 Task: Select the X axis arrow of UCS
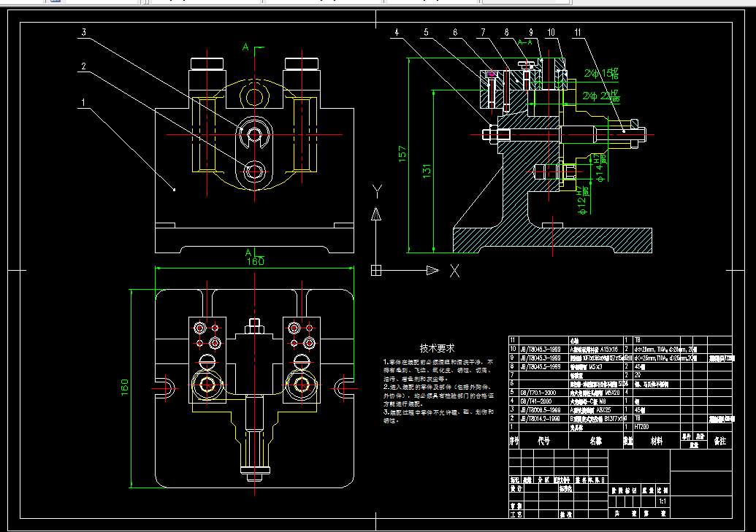point(432,270)
